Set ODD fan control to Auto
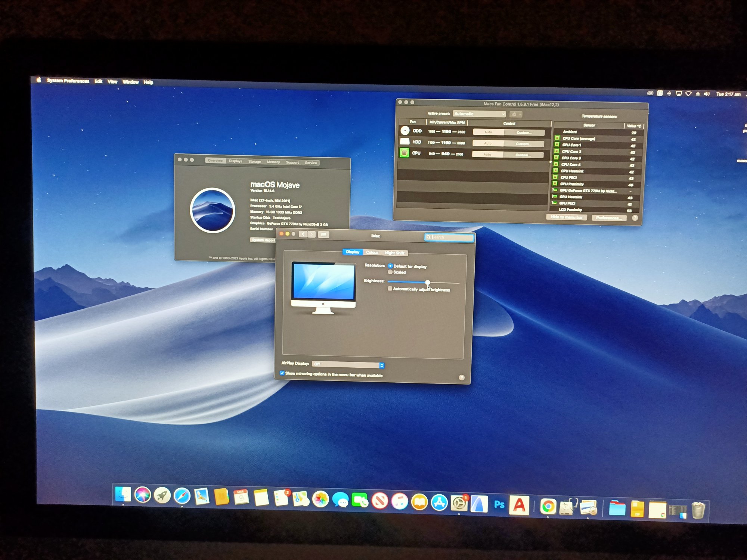747x560 pixels. tap(488, 132)
